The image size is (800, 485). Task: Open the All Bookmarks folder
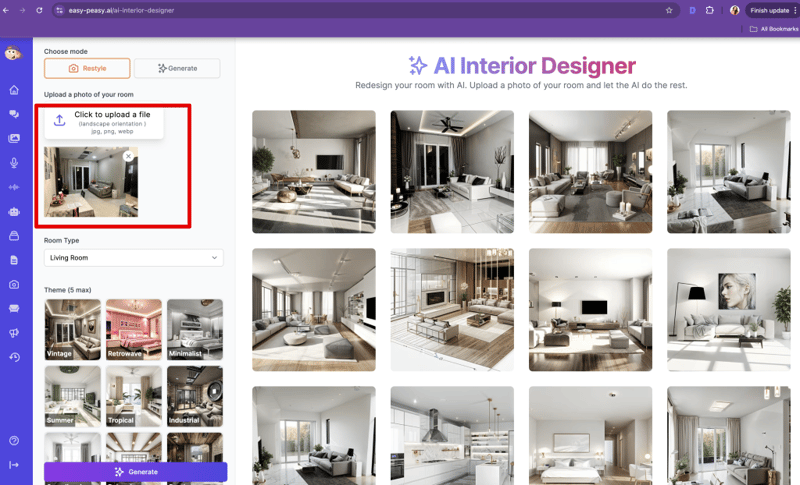click(x=773, y=29)
